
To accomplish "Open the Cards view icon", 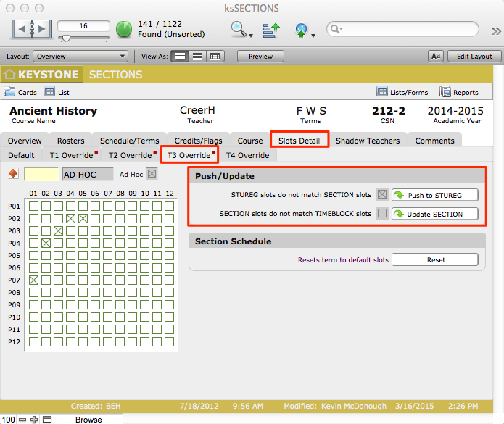I will click(x=10, y=92).
